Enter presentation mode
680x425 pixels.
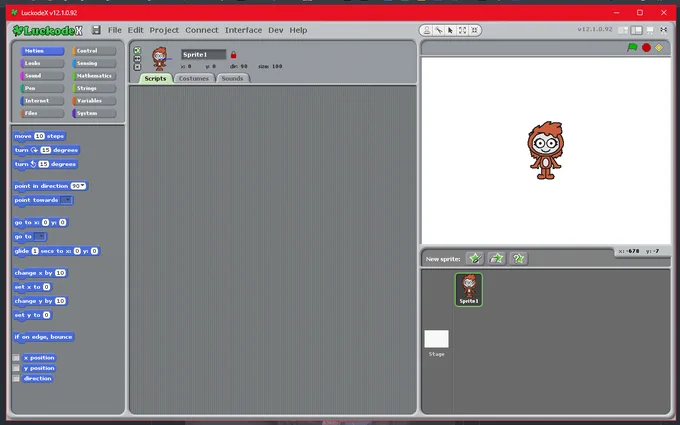click(650, 30)
